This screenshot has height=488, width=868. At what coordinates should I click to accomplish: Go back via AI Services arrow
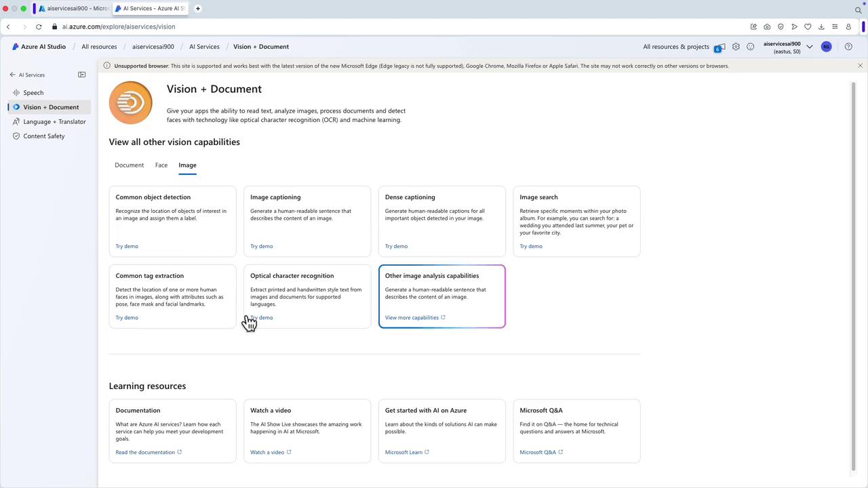[12, 75]
